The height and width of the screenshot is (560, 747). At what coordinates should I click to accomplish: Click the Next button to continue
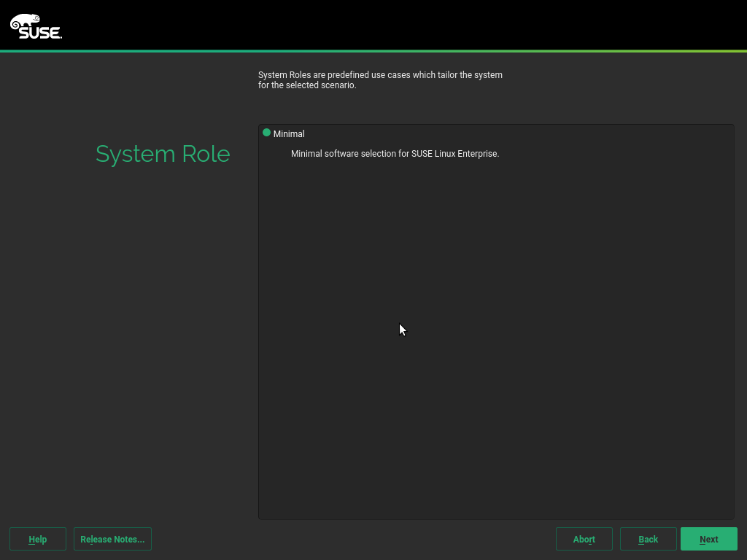pyautogui.click(x=708, y=539)
